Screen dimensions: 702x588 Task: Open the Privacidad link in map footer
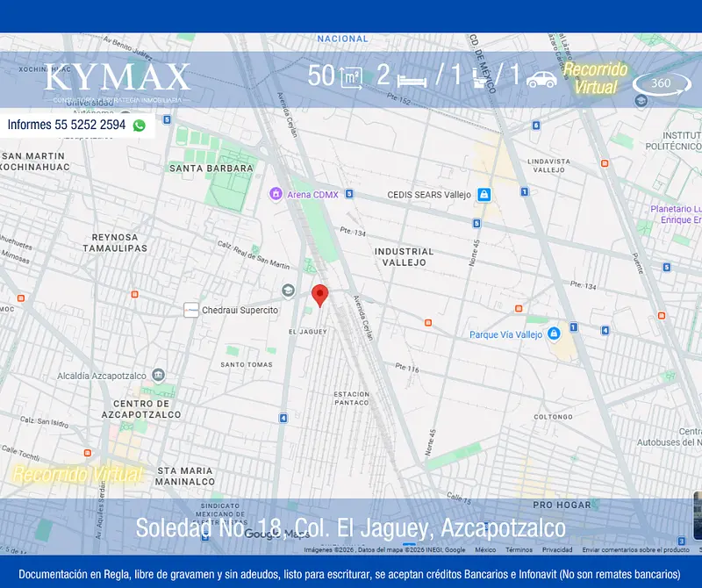point(557,549)
